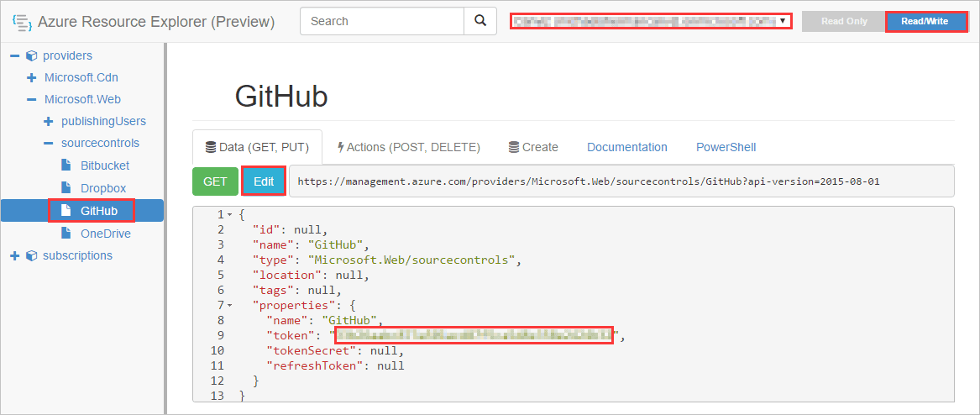
Task: Open the Create tab
Action: (533, 148)
